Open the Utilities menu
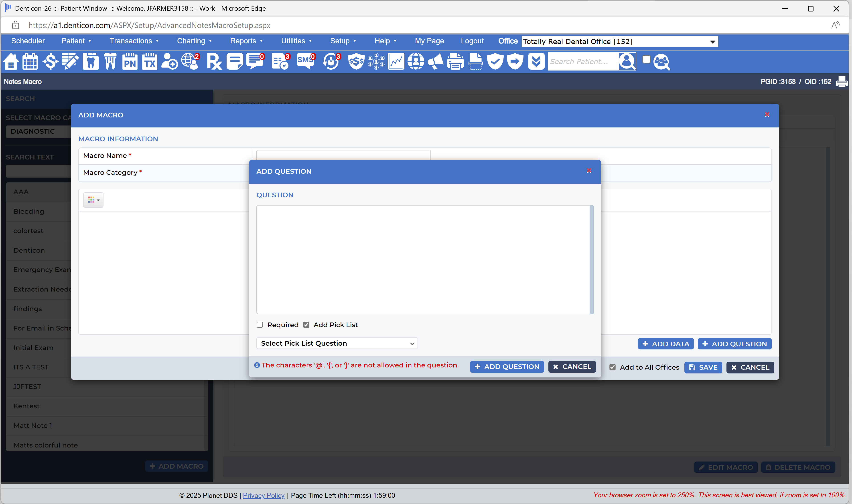The image size is (852, 504). [296, 41]
